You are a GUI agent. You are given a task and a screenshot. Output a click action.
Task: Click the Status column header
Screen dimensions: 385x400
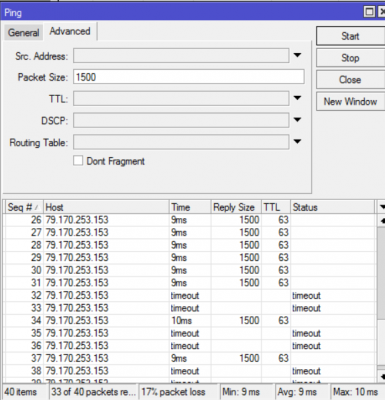click(333, 207)
